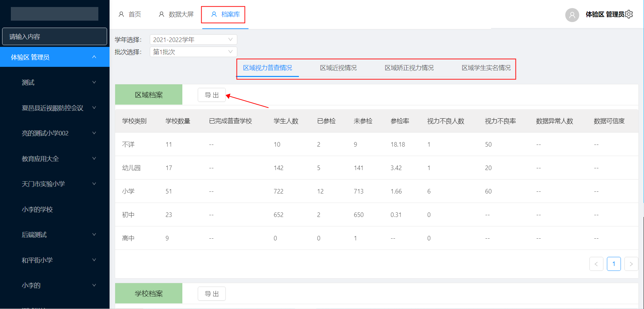Click the 已参检 column header
The width and height of the screenshot is (644, 309).
326,121
